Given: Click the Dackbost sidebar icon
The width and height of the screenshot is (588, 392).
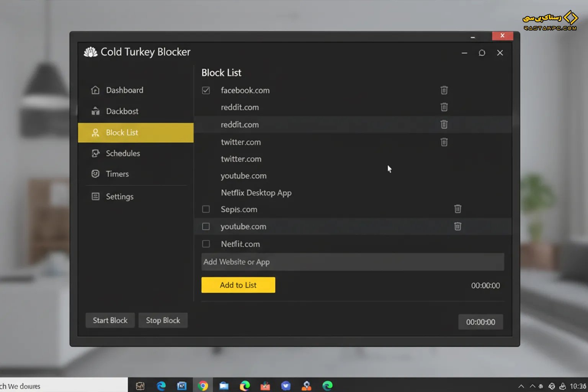Looking at the screenshot, I should [x=95, y=111].
